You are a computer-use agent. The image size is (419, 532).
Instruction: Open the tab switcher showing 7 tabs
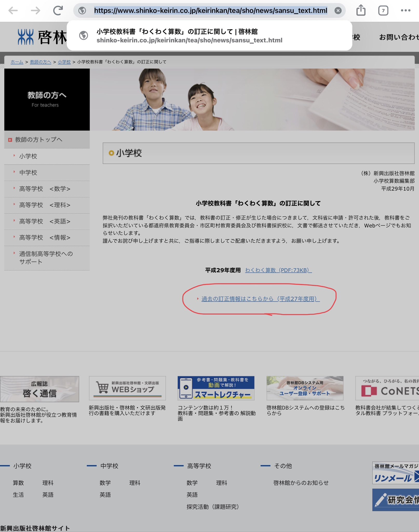click(383, 11)
